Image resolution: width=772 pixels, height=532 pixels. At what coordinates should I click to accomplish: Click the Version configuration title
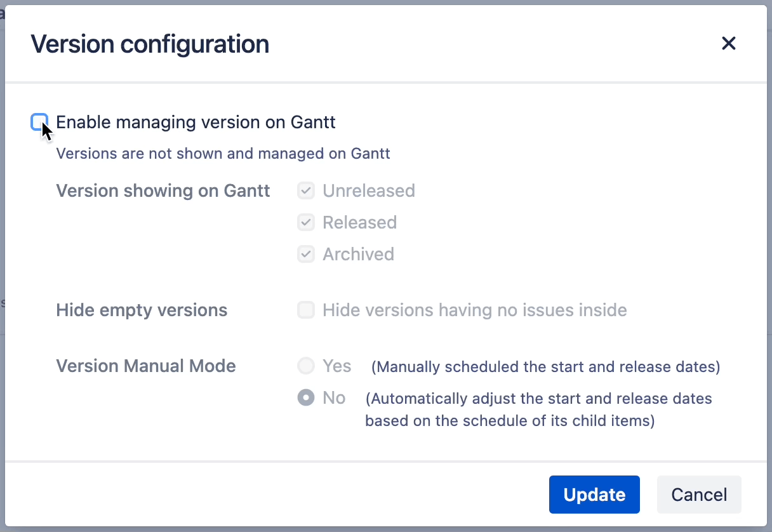(x=150, y=44)
